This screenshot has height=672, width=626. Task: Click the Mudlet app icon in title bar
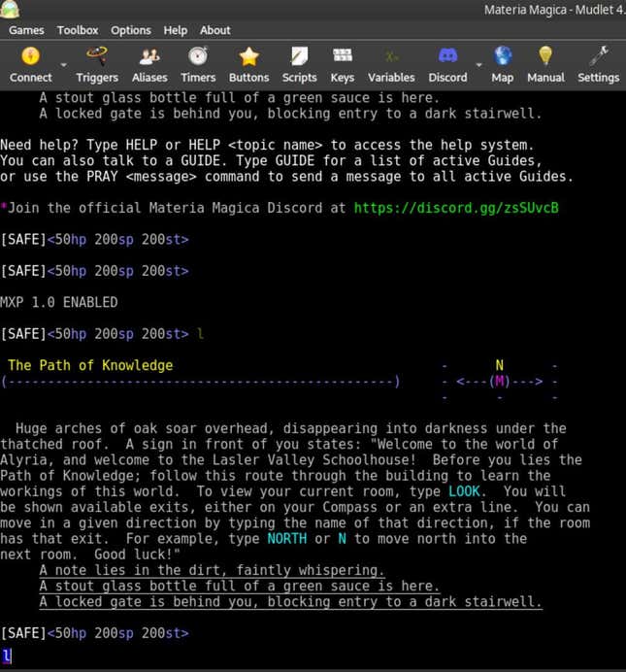point(10,9)
